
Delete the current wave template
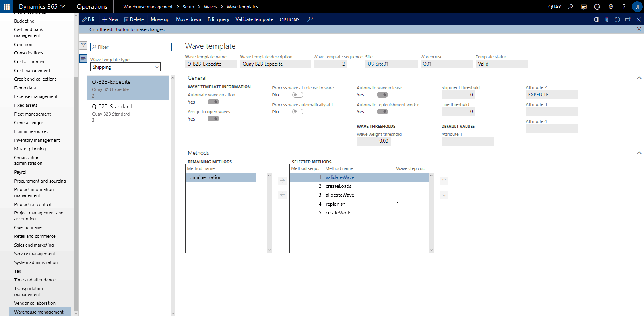pos(134,19)
